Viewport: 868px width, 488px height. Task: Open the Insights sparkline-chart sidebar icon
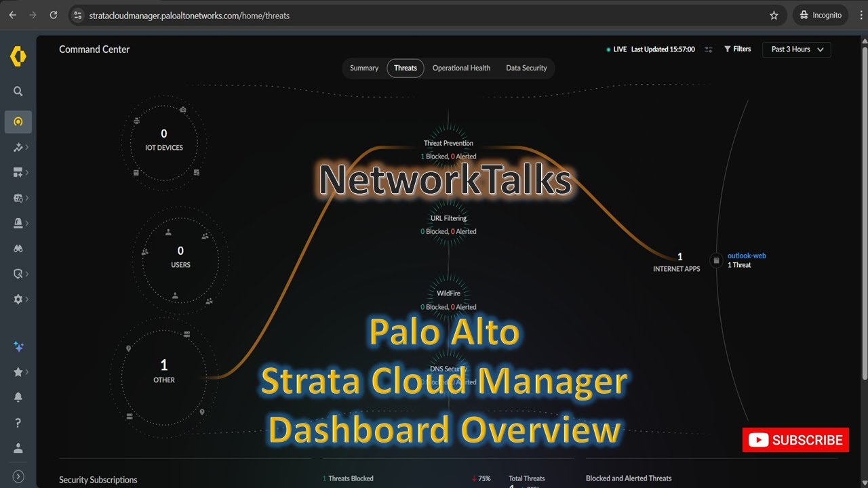[18, 148]
